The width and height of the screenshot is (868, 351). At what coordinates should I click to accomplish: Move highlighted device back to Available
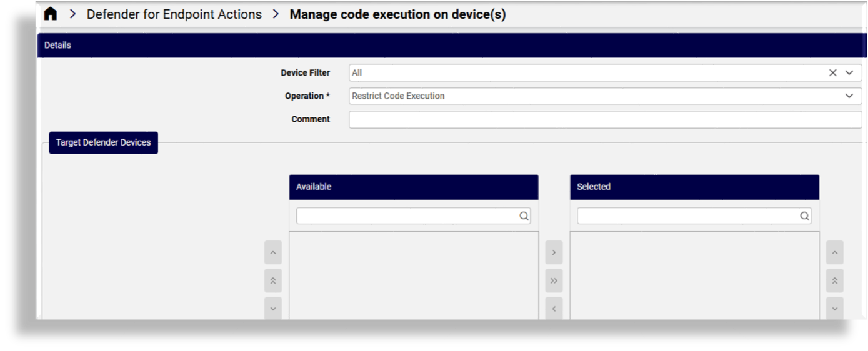(554, 309)
